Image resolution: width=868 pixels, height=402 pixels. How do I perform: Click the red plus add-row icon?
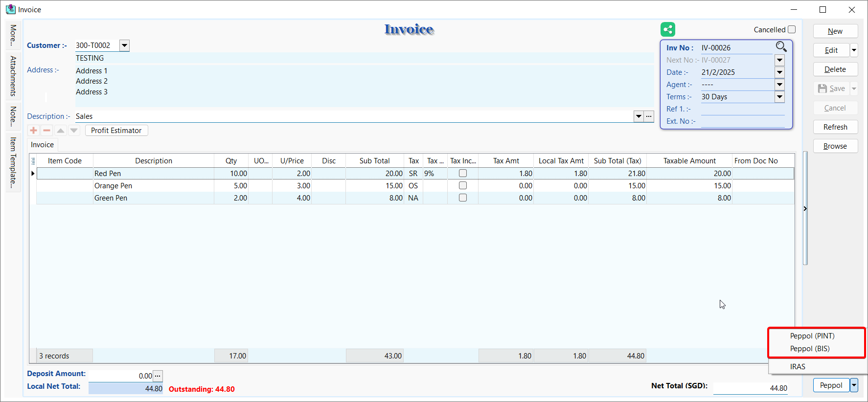[x=33, y=130]
